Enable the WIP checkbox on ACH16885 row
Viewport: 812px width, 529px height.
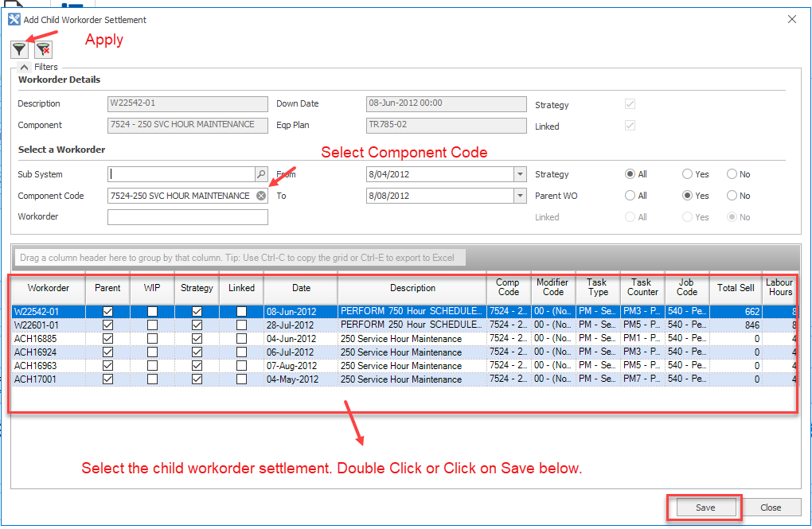pos(152,338)
